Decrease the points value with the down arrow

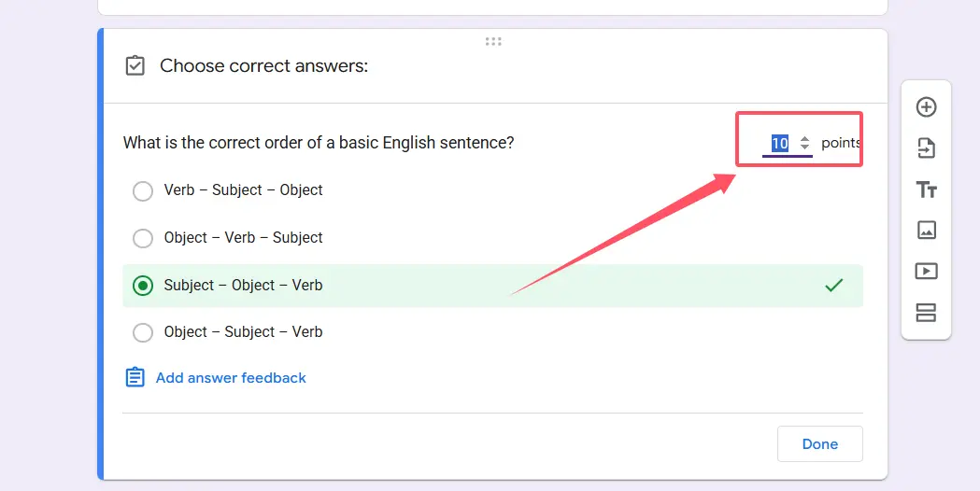point(805,148)
